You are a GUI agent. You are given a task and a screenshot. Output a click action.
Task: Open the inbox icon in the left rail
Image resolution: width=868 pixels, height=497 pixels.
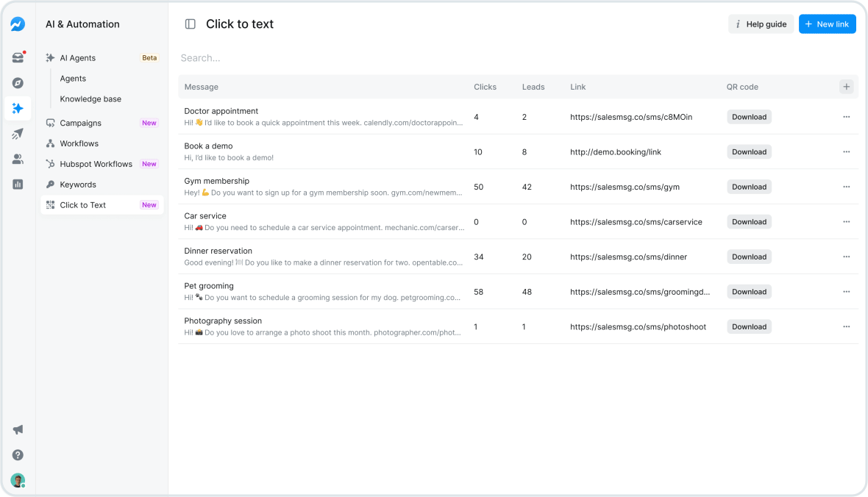tap(18, 57)
